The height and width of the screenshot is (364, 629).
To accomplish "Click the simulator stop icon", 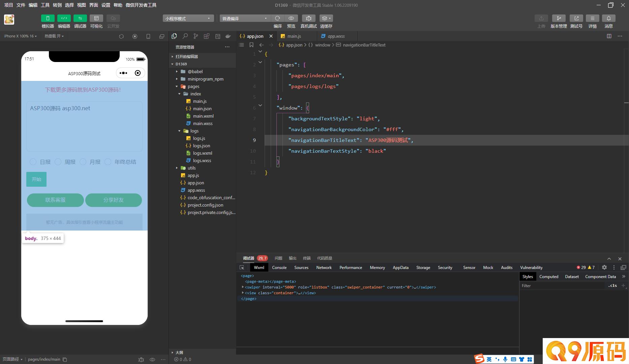I will coord(135,36).
